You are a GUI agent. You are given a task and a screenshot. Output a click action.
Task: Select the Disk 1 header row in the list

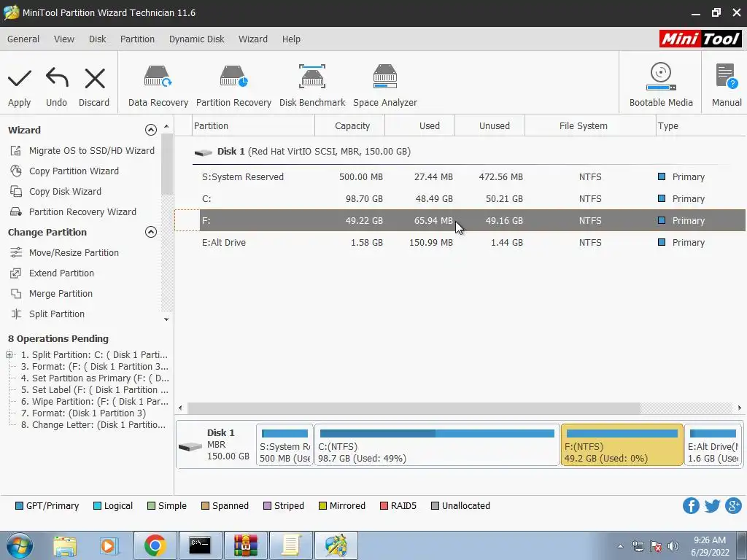tap(460, 152)
